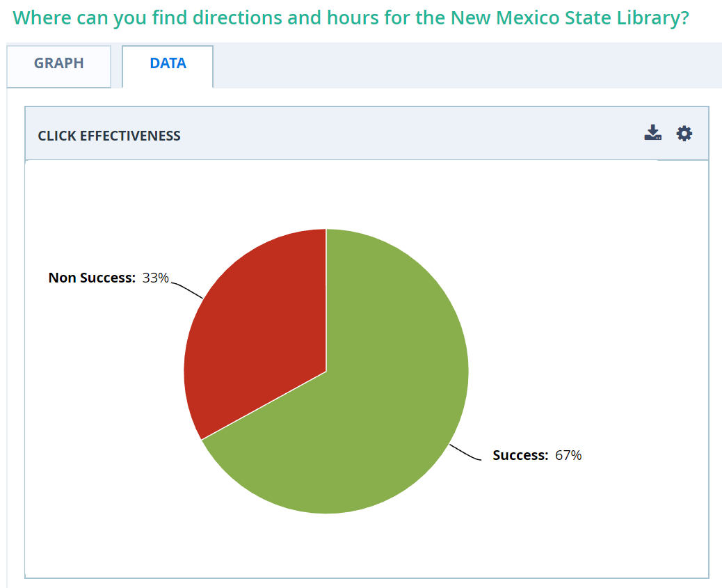This screenshot has height=588, width=722.
Task: Click the word "Where" starting the heading
Action: click(37, 17)
